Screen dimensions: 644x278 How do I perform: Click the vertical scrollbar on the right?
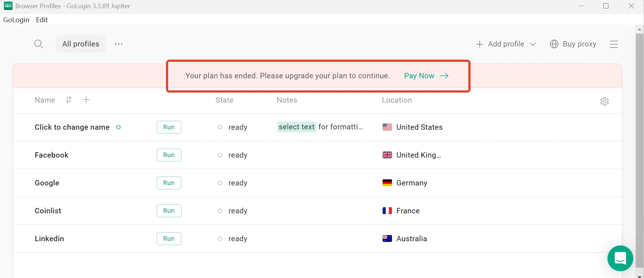click(639, 150)
